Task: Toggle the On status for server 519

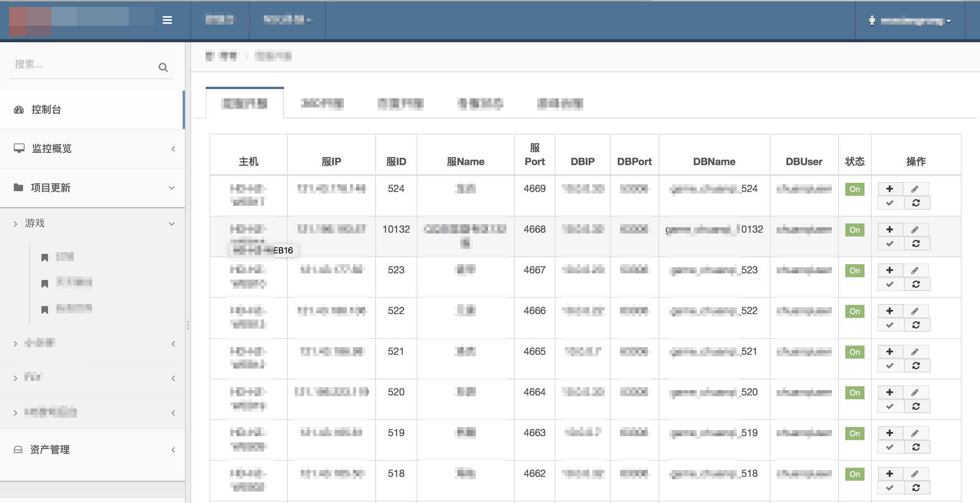Action: pyautogui.click(x=855, y=434)
